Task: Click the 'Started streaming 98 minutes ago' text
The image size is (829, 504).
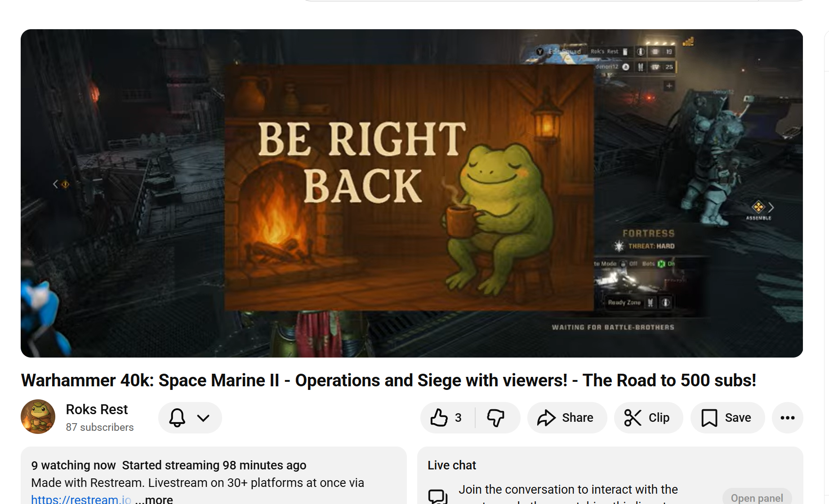Action: tap(214, 465)
